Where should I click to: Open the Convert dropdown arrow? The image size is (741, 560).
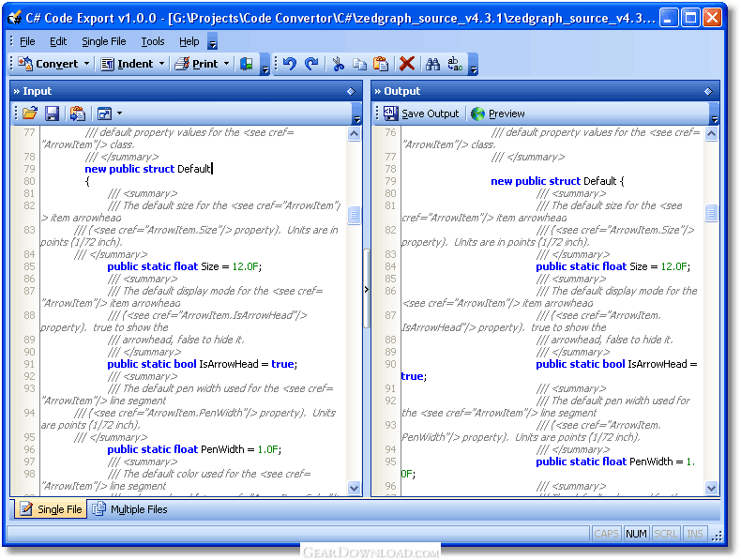pos(86,64)
